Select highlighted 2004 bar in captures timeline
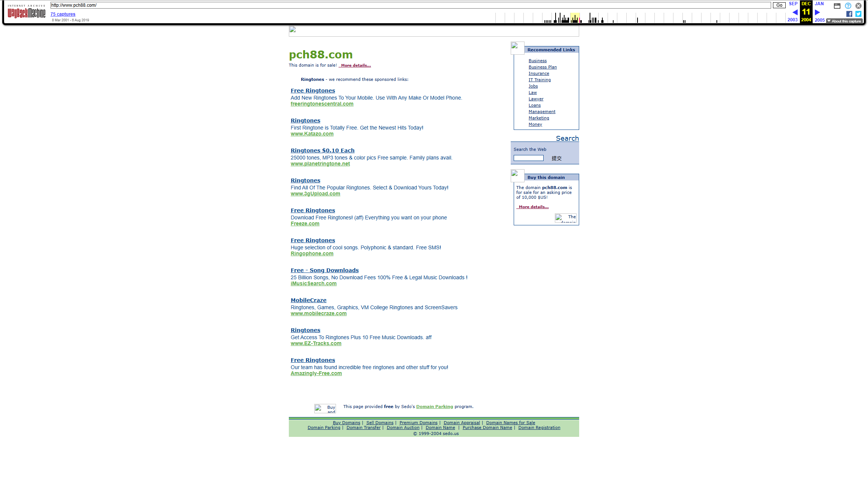868x499 pixels. [x=575, y=18]
